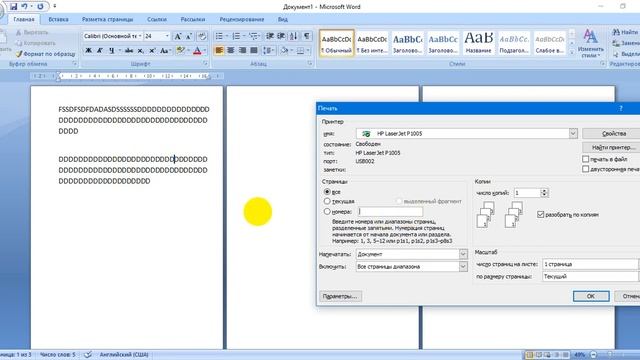Undo the last action in the quick access toolbar
The width and height of the screenshot is (640, 360).
coord(24,7)
